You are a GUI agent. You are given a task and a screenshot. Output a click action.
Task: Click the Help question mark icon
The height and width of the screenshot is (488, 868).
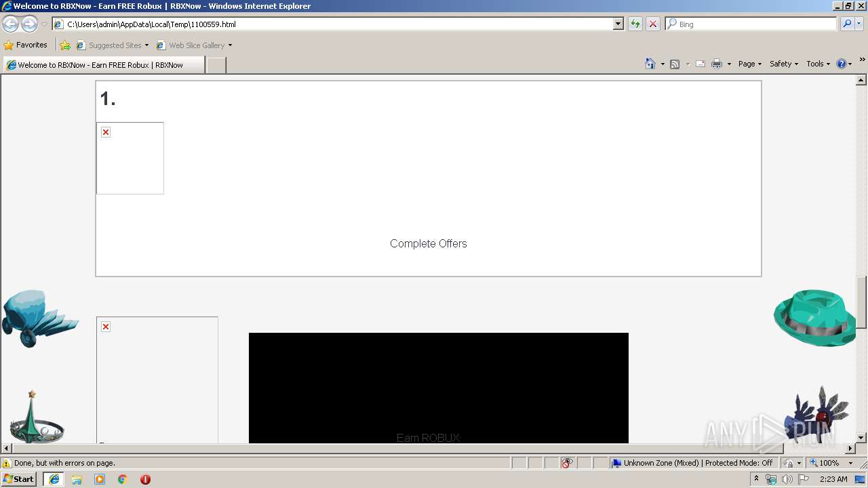[x=842, y=64]
